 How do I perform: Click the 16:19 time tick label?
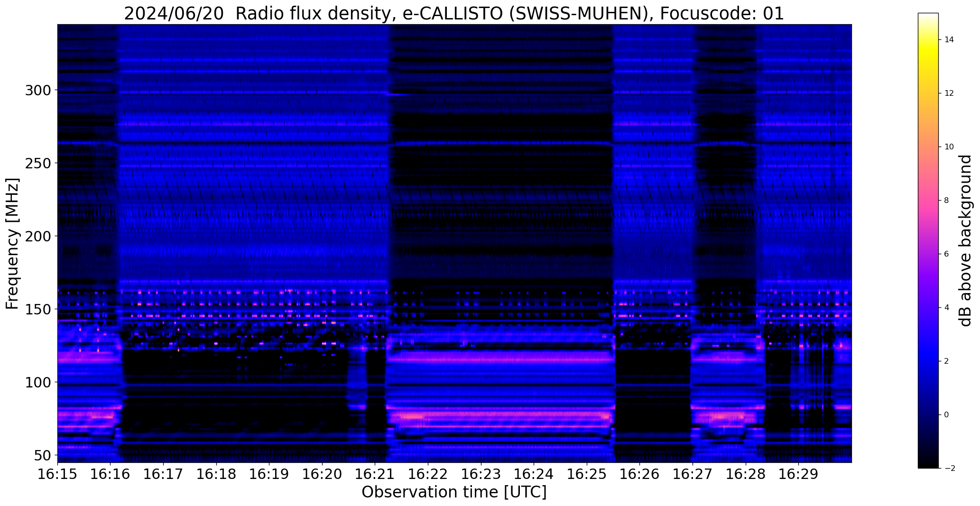click(269, 474)
